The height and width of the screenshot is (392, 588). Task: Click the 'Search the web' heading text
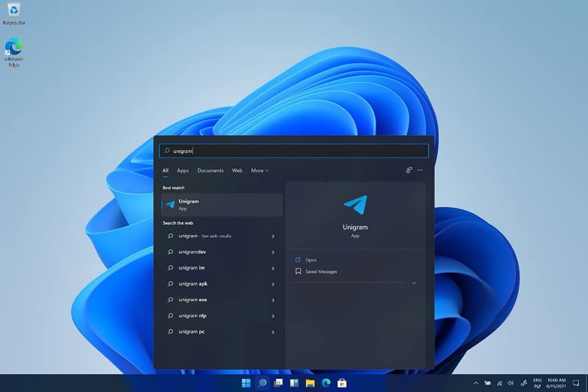point(178,223)
